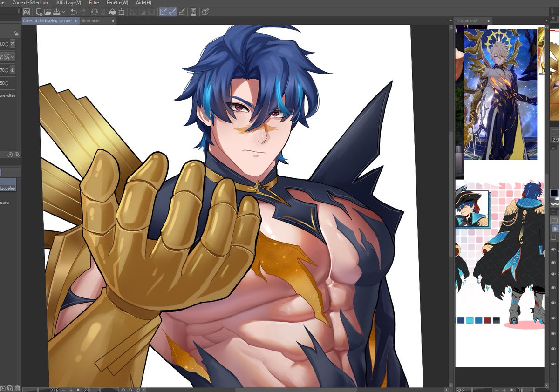Open the Filtre menu
Image resolution: width=559 pixels, height=392 pixels.
(94, 3)
